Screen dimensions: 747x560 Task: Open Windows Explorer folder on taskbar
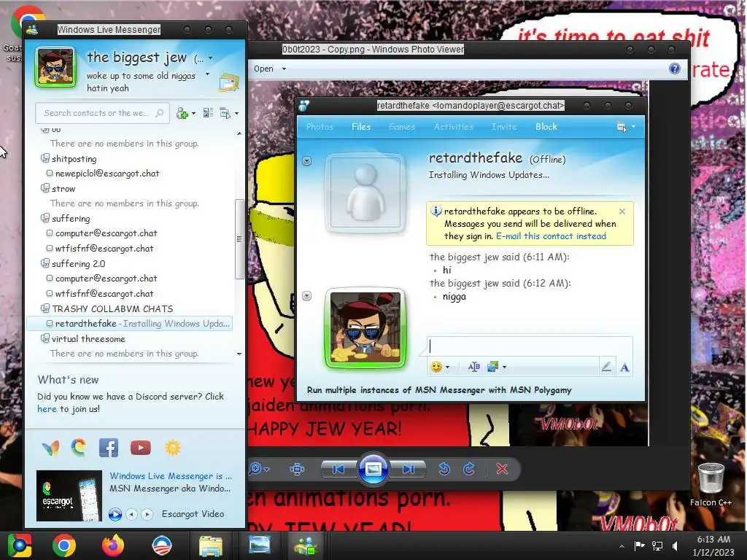211,545
